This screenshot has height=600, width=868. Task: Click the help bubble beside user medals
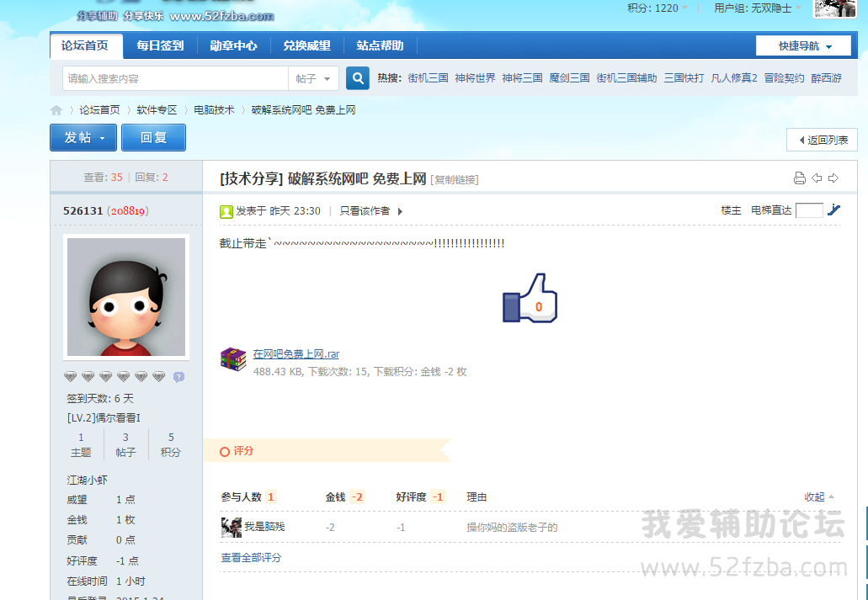tap(178, 377)
